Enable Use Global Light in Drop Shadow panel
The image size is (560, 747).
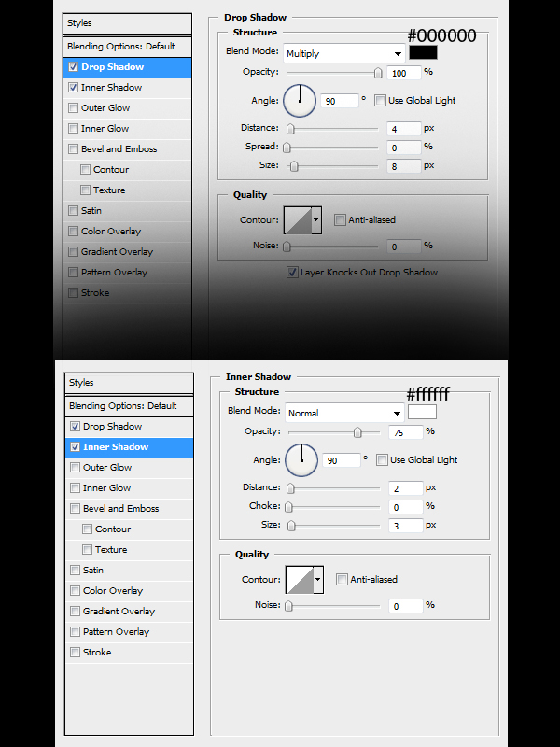click(380, 101)
